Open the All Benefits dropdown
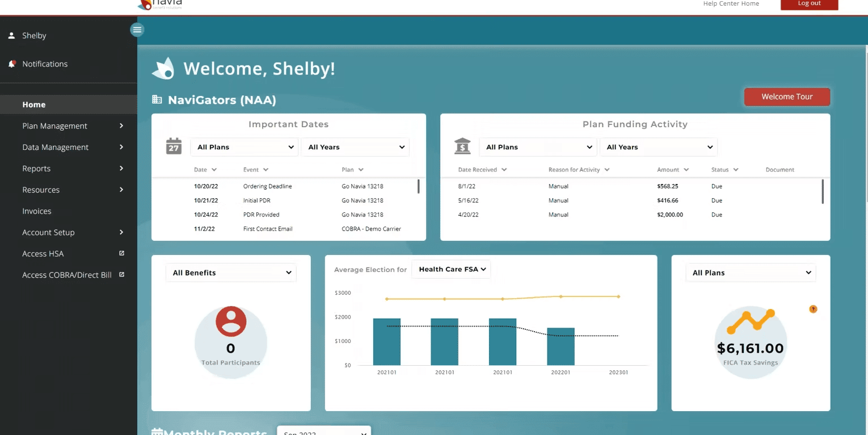Viewport: 868px width, 435px height. [231, 273]
